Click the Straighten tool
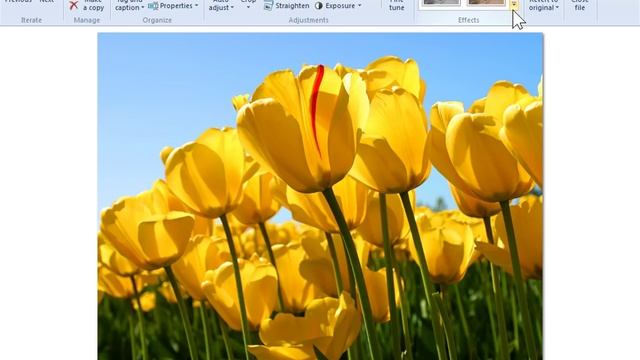This screenshot has width=640, height=360. 287,6
